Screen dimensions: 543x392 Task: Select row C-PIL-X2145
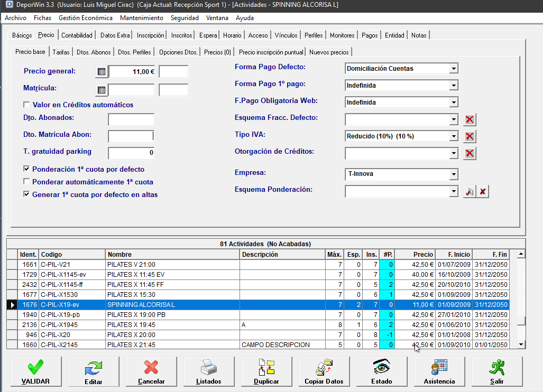(x=258, y=345)
